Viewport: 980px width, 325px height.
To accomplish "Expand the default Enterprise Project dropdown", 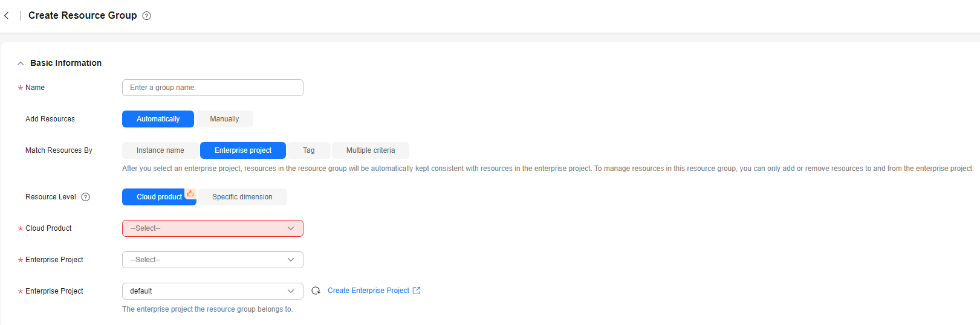I will coord(213,291).
